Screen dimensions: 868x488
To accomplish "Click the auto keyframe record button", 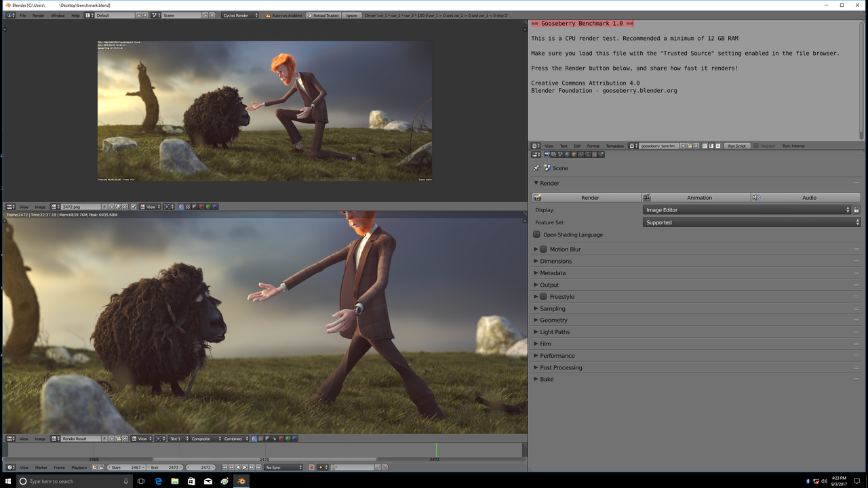I will coord(312,468).
